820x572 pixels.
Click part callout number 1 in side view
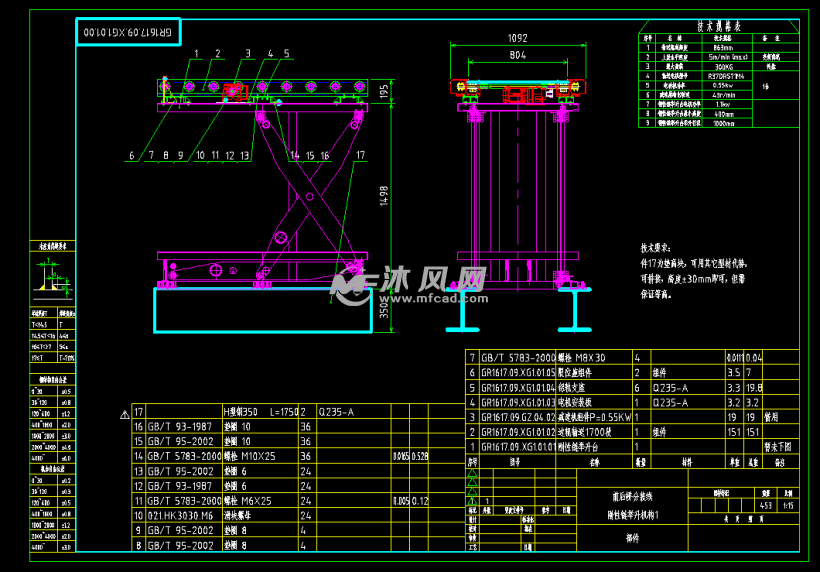pos(196,53)
